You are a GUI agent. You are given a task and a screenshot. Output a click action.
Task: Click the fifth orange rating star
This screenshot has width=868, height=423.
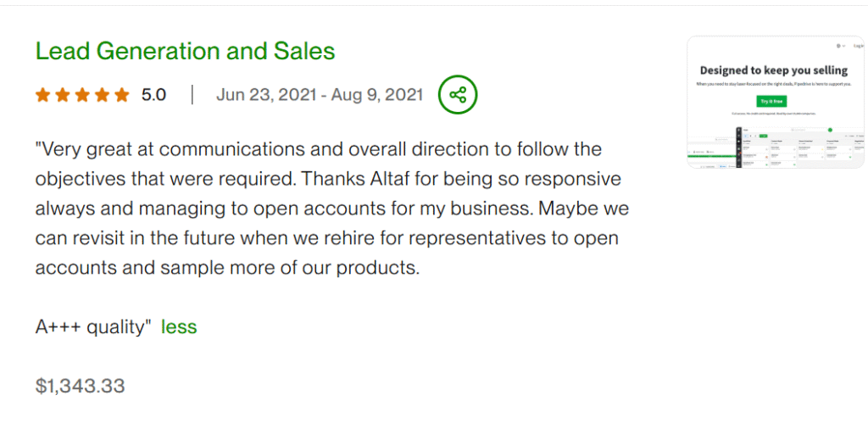122,95
